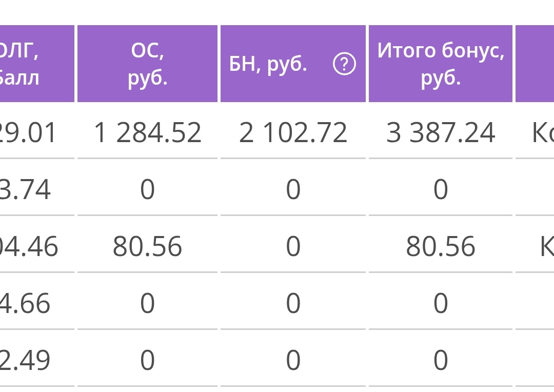This screenshot has height=392, width=554.
Task: Select the Итого бонус, руб. column header
Action: click(x=441, y=64)
